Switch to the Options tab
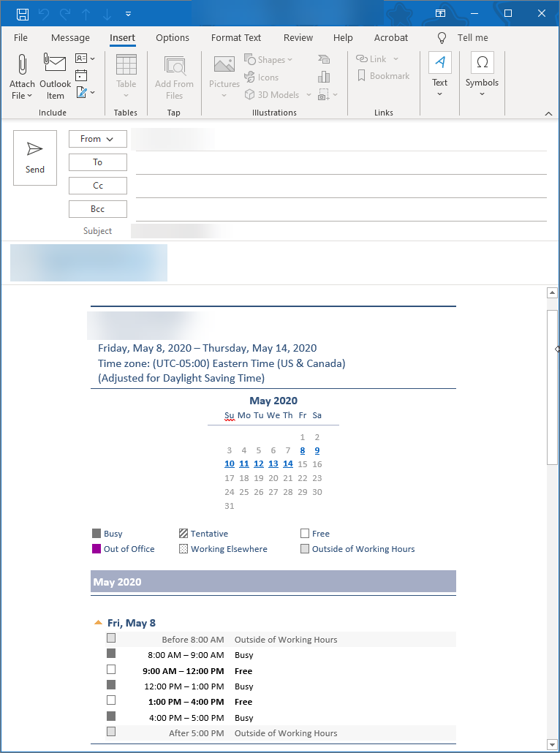 point(173,38)
